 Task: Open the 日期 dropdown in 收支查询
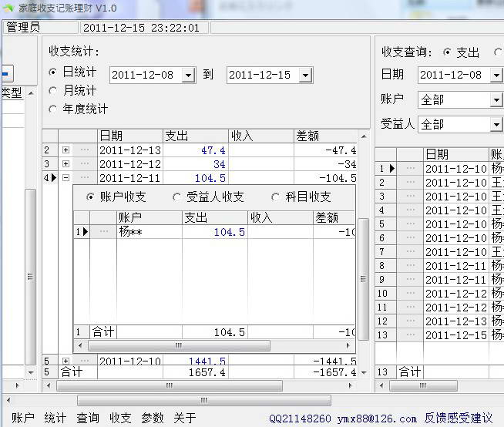click(x=496, y=76)
